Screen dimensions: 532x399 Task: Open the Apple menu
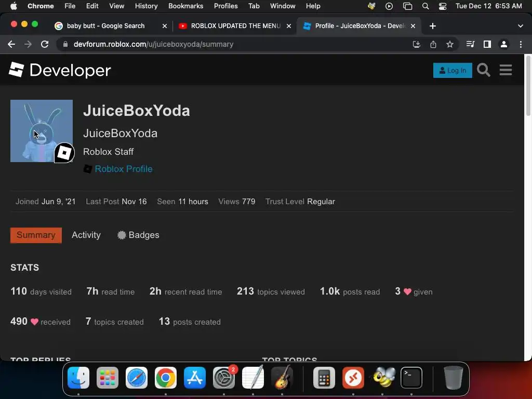14,6
